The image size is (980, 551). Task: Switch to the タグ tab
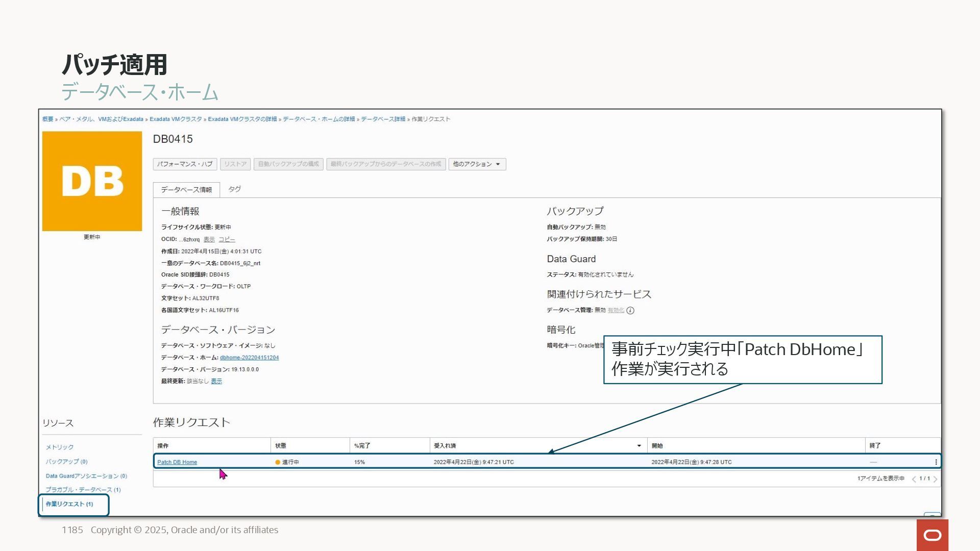[x=234, y=189]
